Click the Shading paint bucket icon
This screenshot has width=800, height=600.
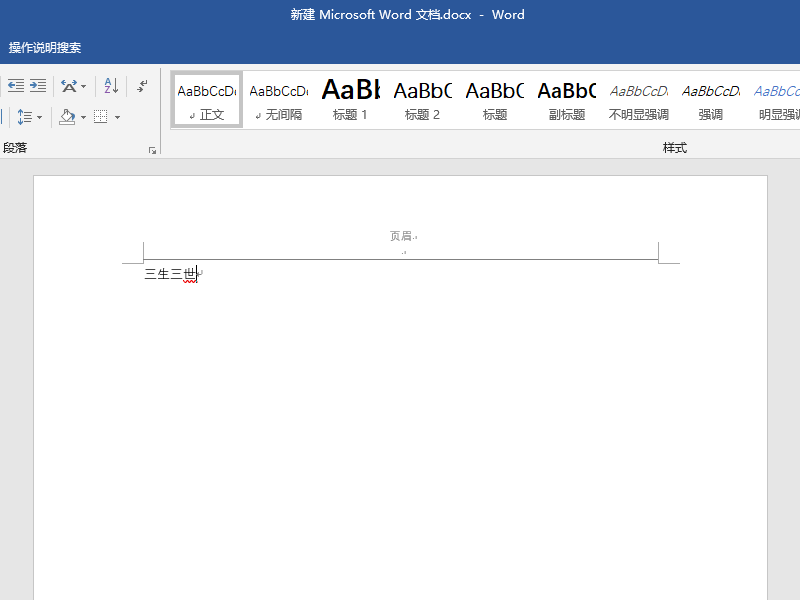point(67,115)
